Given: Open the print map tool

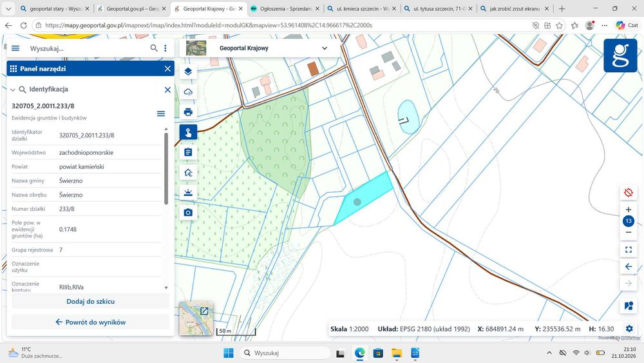Looking at the screenshot, I should point(188,112).
